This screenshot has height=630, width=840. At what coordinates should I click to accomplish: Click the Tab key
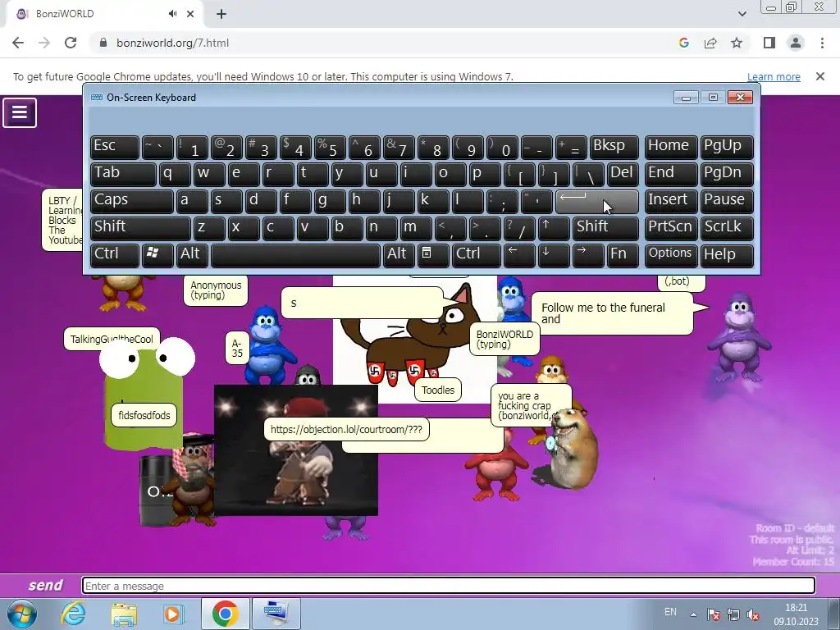click(x=123, y=174)
